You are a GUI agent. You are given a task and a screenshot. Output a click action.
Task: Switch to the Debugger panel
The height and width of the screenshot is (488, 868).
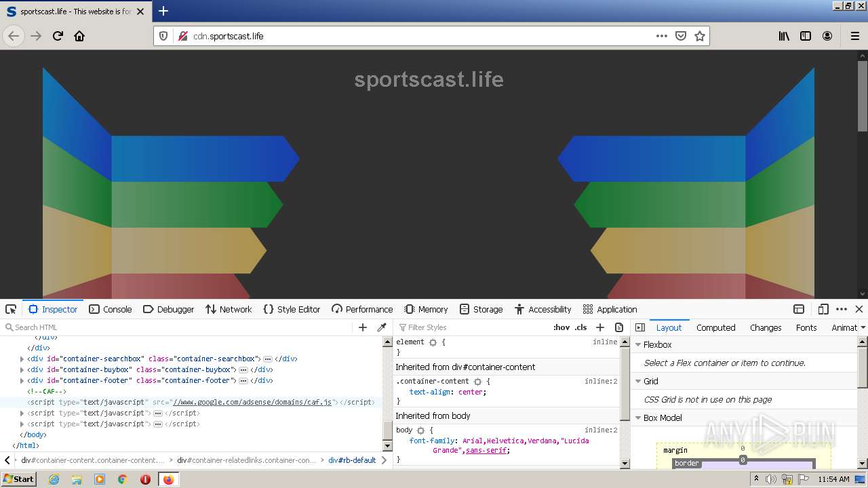[x=168, y=309]
